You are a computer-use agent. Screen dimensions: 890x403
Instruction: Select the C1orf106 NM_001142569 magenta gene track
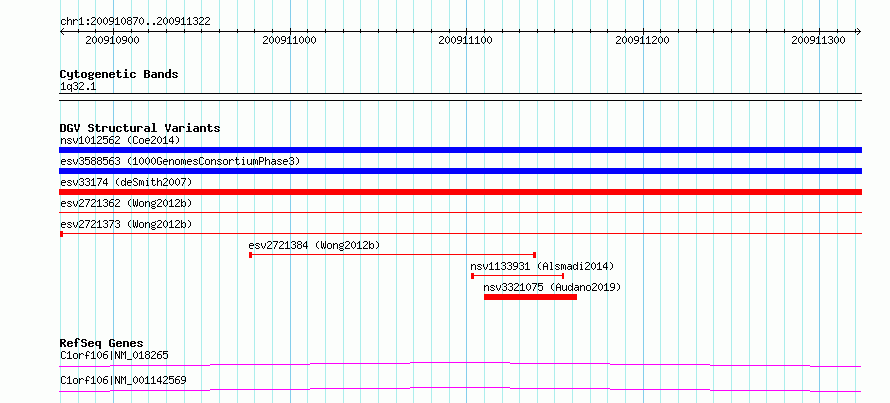coord(460,389)
